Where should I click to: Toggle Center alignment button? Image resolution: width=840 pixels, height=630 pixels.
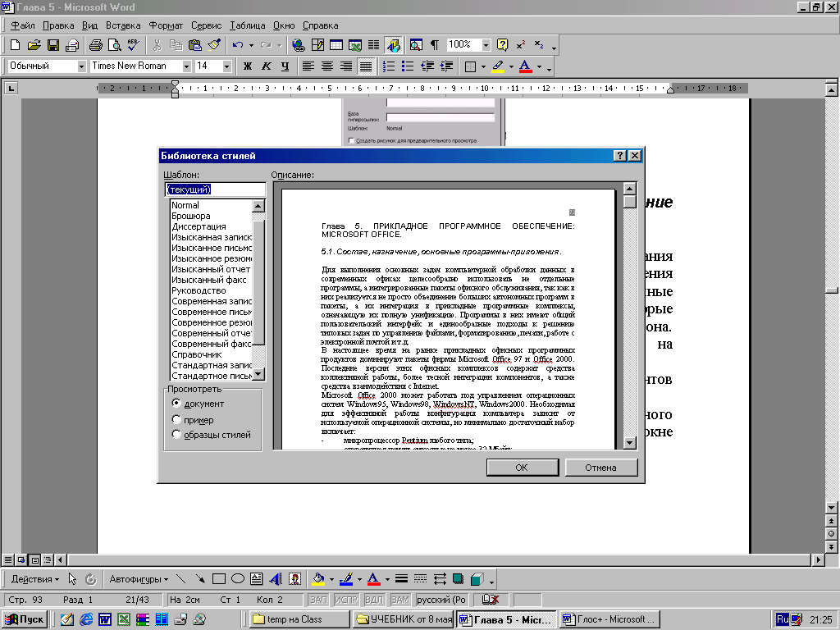(327, 66)
